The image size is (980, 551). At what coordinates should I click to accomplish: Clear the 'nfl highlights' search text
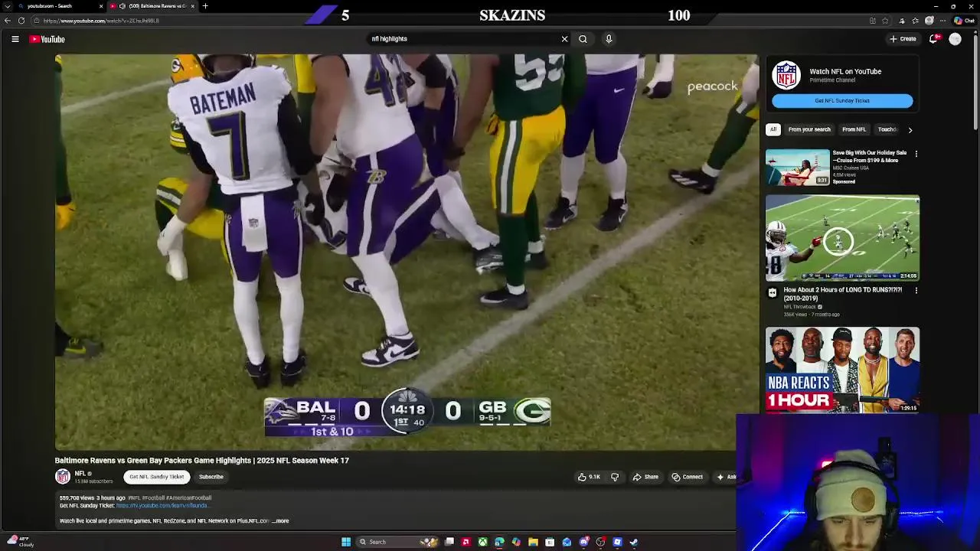[565, 39]
